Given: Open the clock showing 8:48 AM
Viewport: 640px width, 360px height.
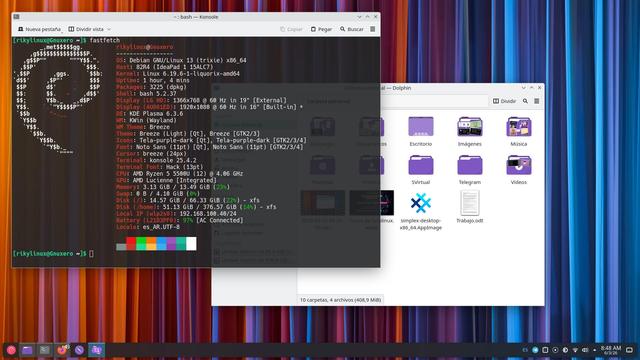Looking at the screenshot, I should tap(611, 350).
